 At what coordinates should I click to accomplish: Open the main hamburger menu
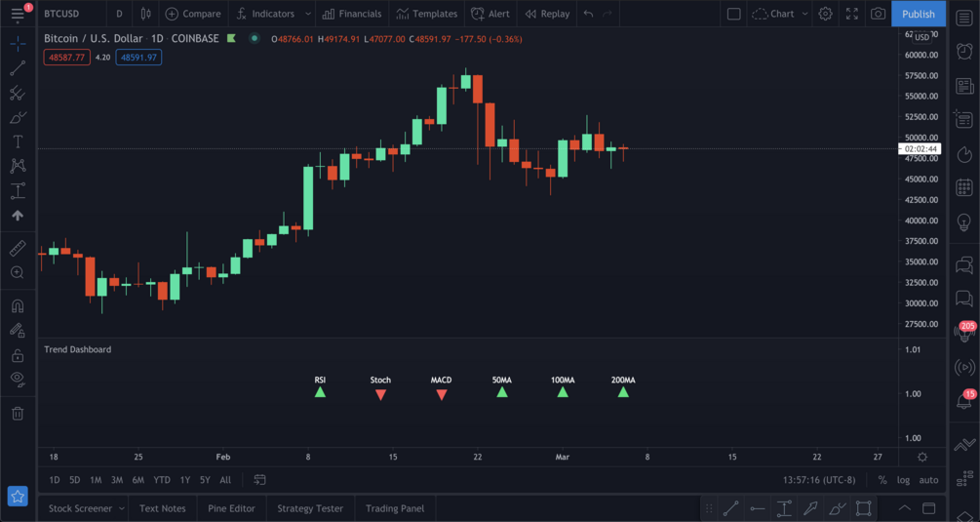point(18,14)
